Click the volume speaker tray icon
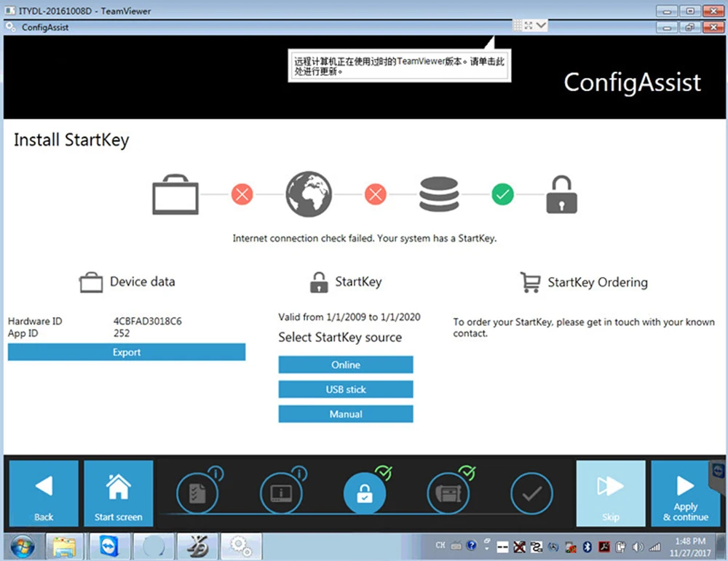728x561 pixels. click(638, 547)
